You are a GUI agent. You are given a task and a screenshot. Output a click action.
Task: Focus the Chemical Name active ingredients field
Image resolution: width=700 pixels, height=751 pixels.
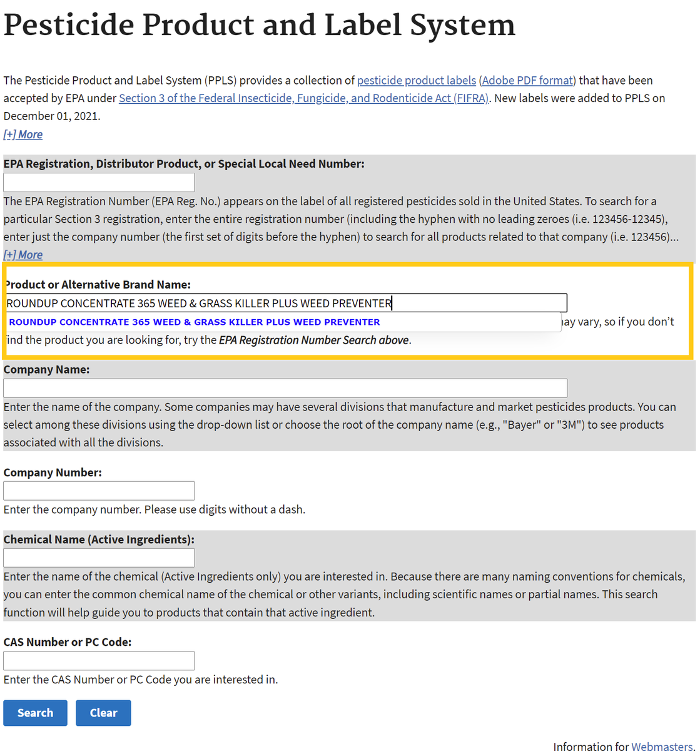click(x=99, y=558)
